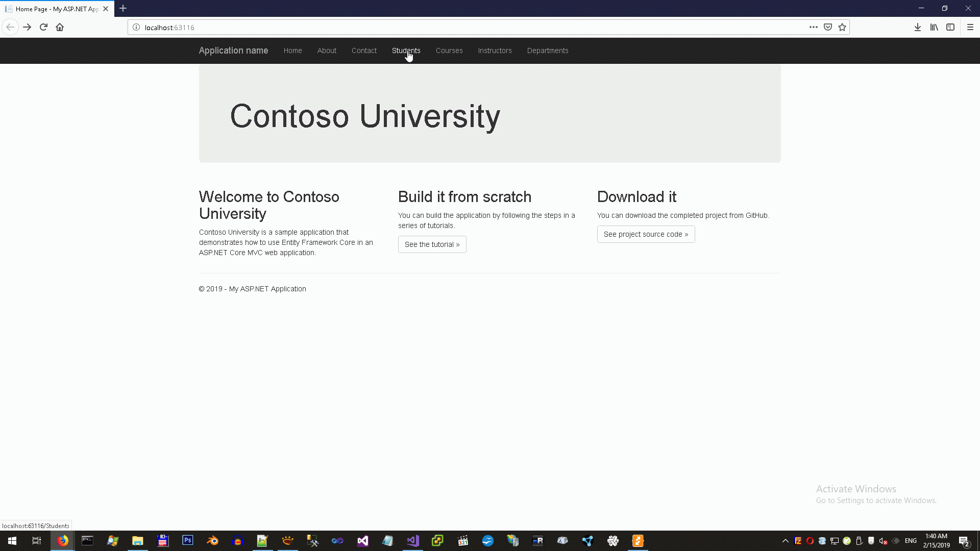Focus the localhost address bar

coord(459,28)
